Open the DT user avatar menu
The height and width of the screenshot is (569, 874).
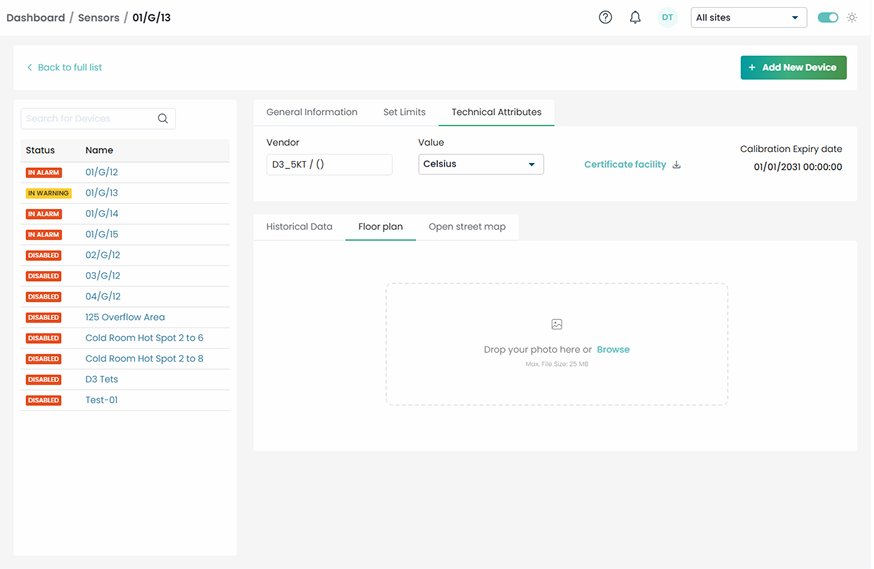tap(667, 17)
